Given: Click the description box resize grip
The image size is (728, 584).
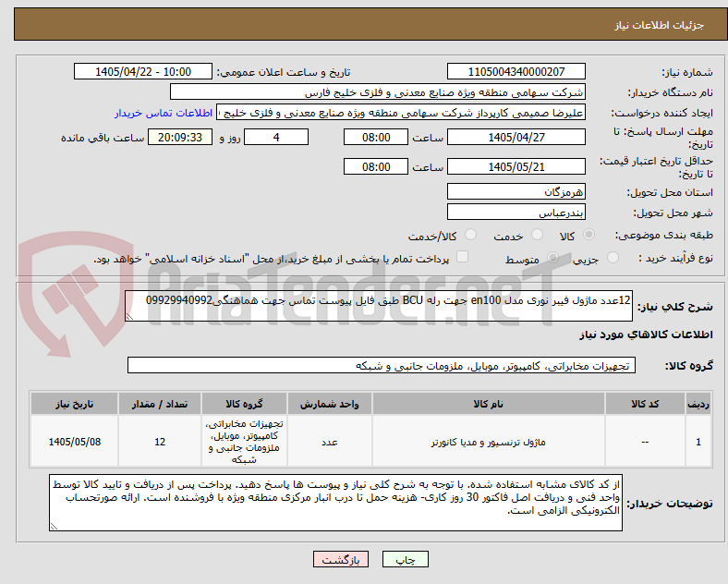Looking at the screenshot, I should point(129,317).
